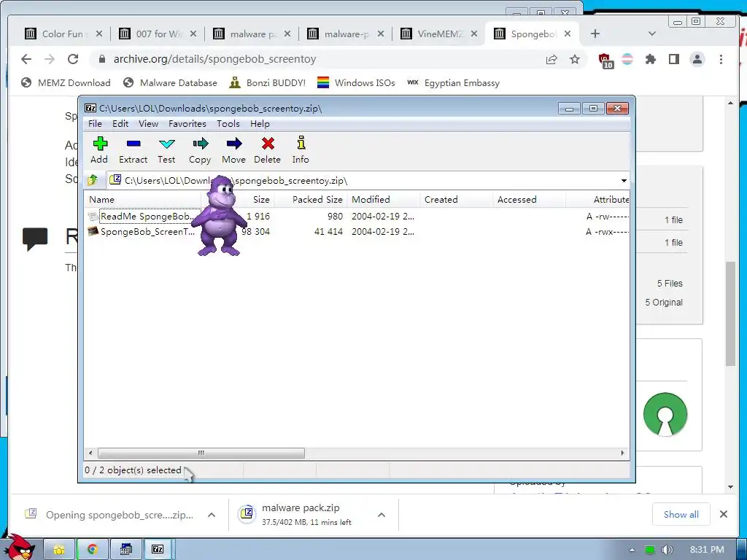Image resolution: width=747 pixels, height=560 pixels.
Task: Open MEMZ Download bookmark
Action: pyautogui.click(x=66, y=83)
